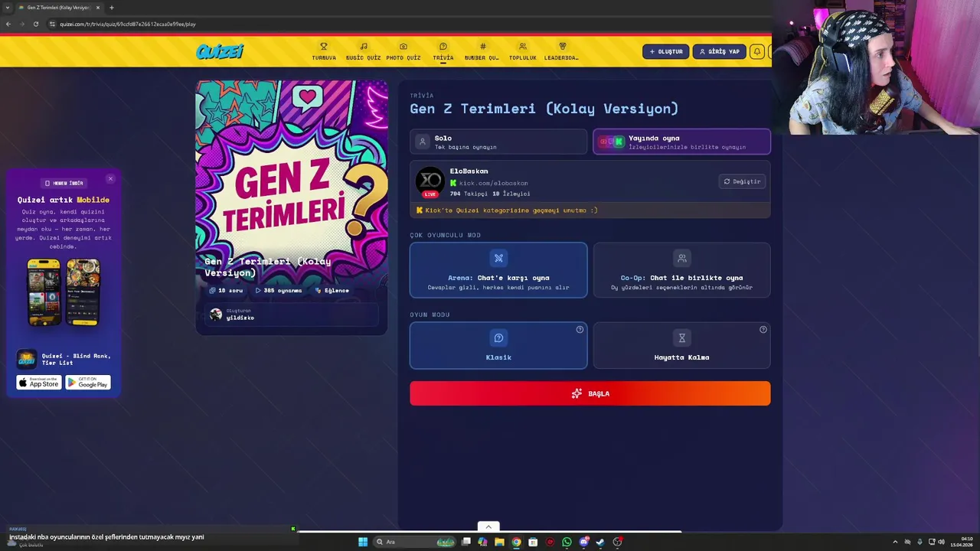This screenshot has height=551, width=980.
Task: Open the notifications bell
Action: coord(756,51)
